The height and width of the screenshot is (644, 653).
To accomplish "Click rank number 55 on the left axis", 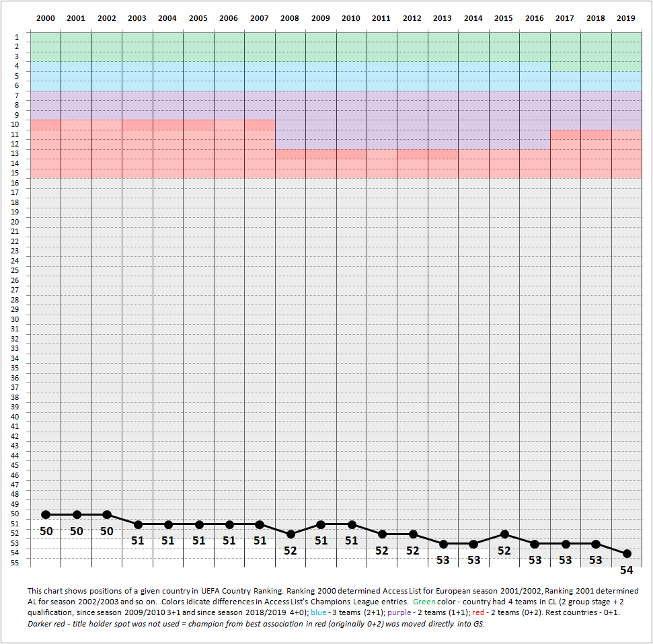I will click(15, 563).
